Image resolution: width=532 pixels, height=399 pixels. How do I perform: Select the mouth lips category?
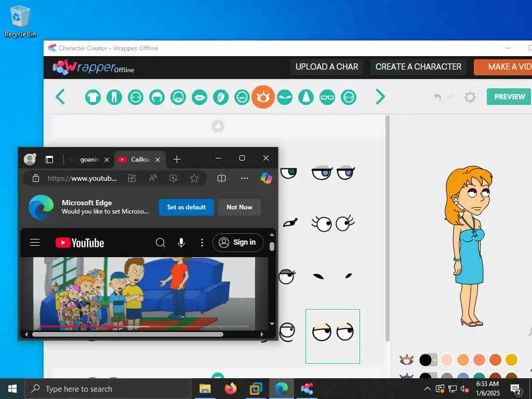[x=199, y=97]
